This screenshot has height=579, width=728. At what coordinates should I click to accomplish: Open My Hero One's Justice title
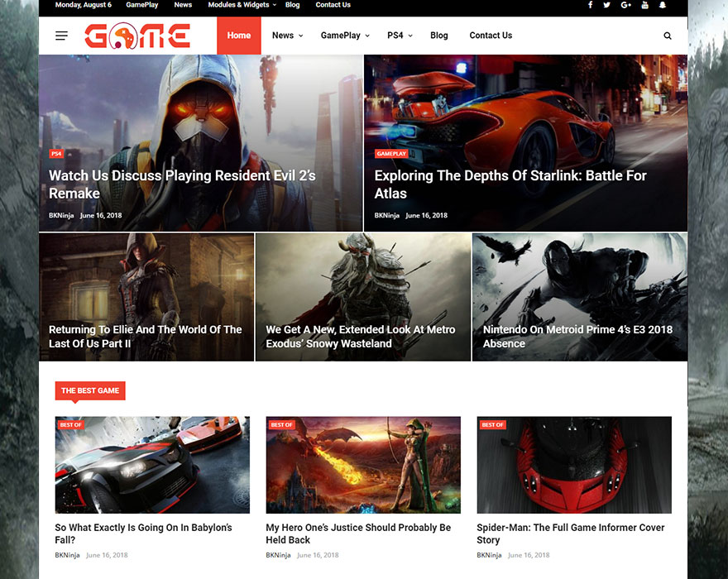point(358,534)
